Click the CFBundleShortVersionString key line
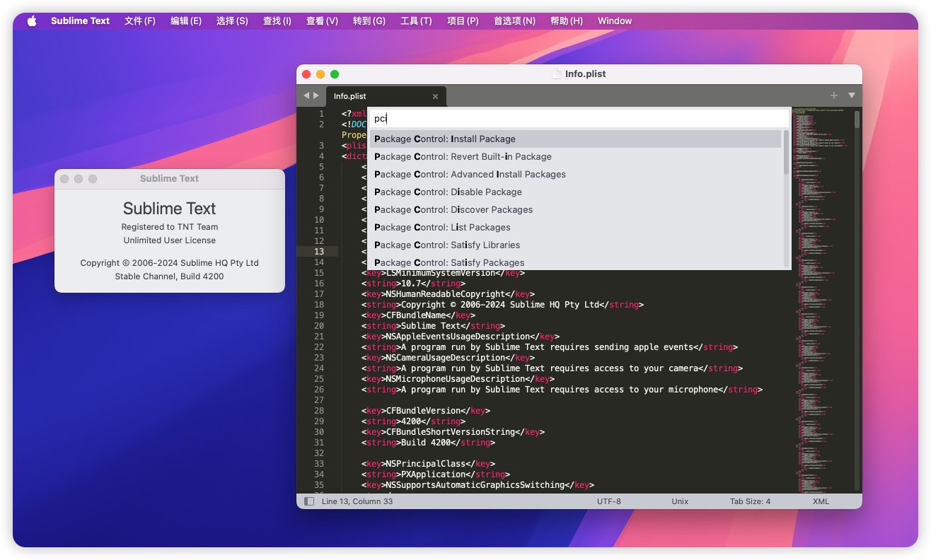Viewport: 931px width, 560px height. click(453, 432)
